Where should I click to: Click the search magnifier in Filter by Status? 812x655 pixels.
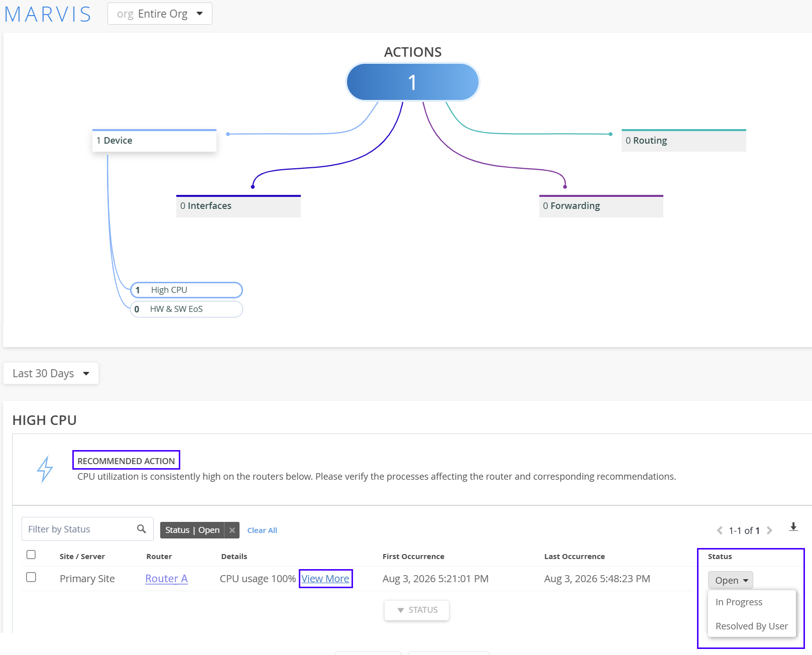tap(142, 529)
